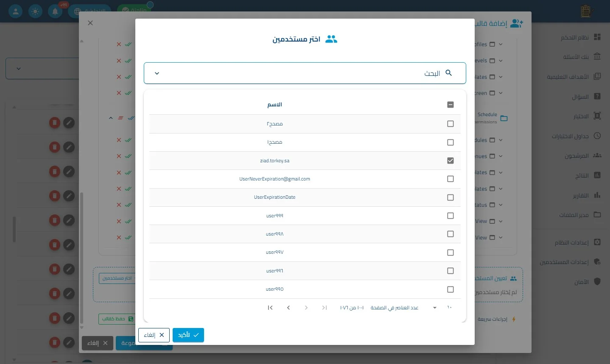Click the المرشحون group icon in sidebar
610x364 pixels.
tap(597, 156)
